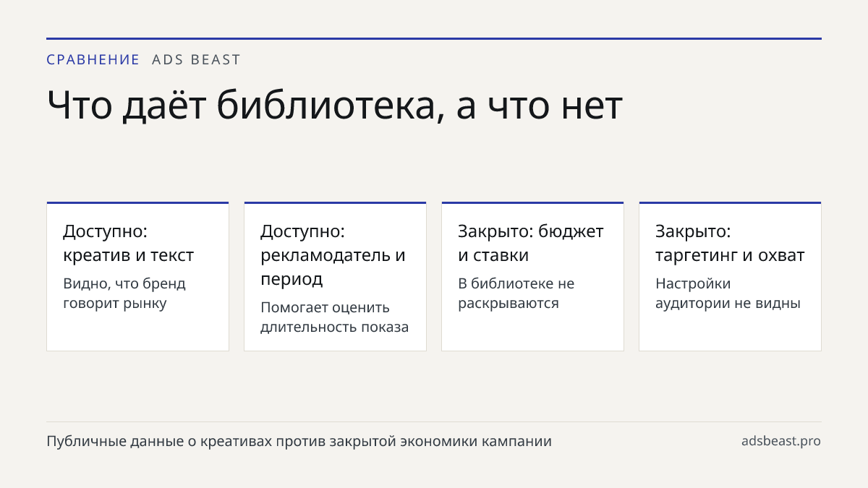This screenshot has width=868, height=488.
Task: Click 'В библиотеке не раскрываются' description
Action: [516, 294]
